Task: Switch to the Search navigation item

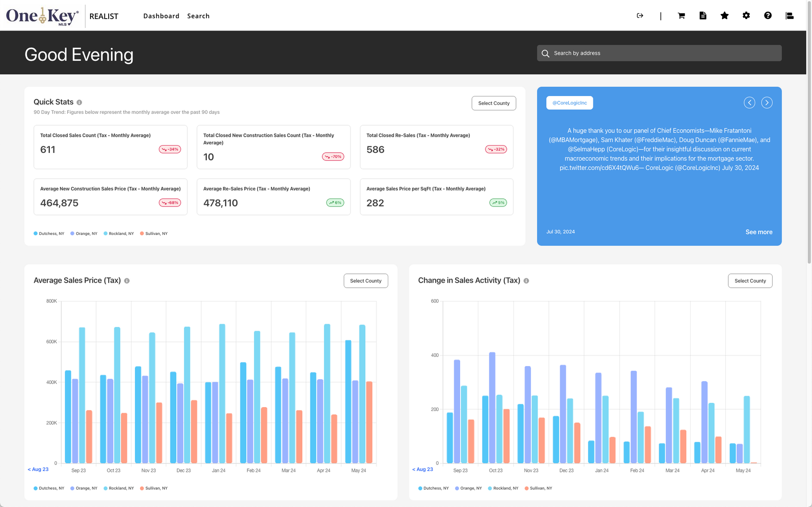Action: click(x=198, y=16)
